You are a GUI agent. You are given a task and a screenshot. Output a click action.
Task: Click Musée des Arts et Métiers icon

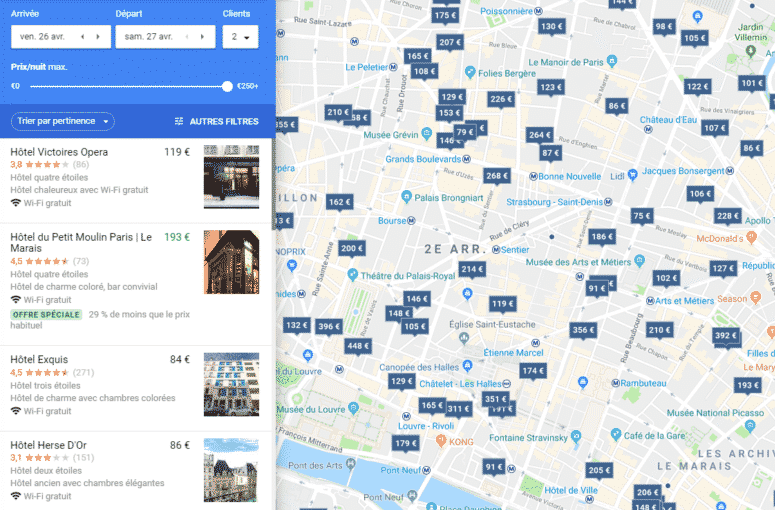[x=640, y=260]
